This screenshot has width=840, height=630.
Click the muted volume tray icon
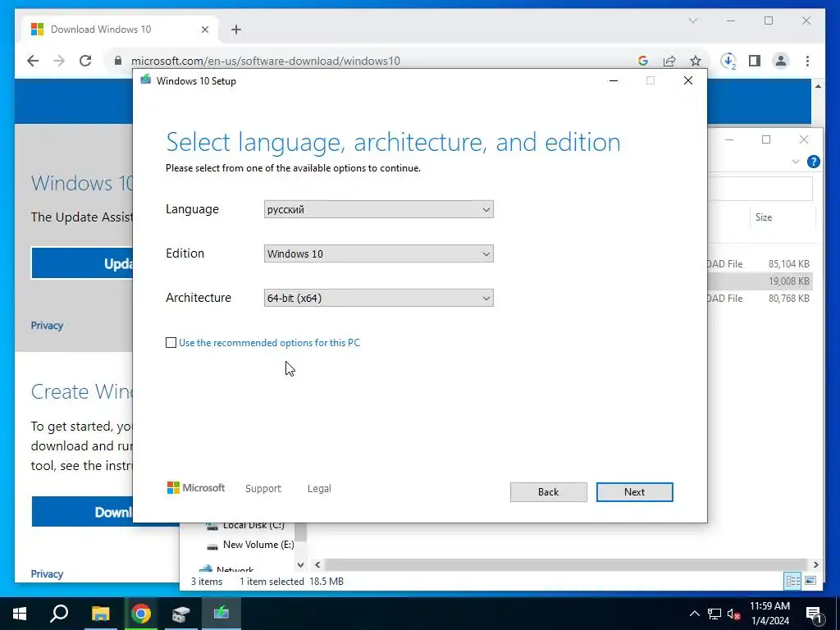[x=733, y=614]
